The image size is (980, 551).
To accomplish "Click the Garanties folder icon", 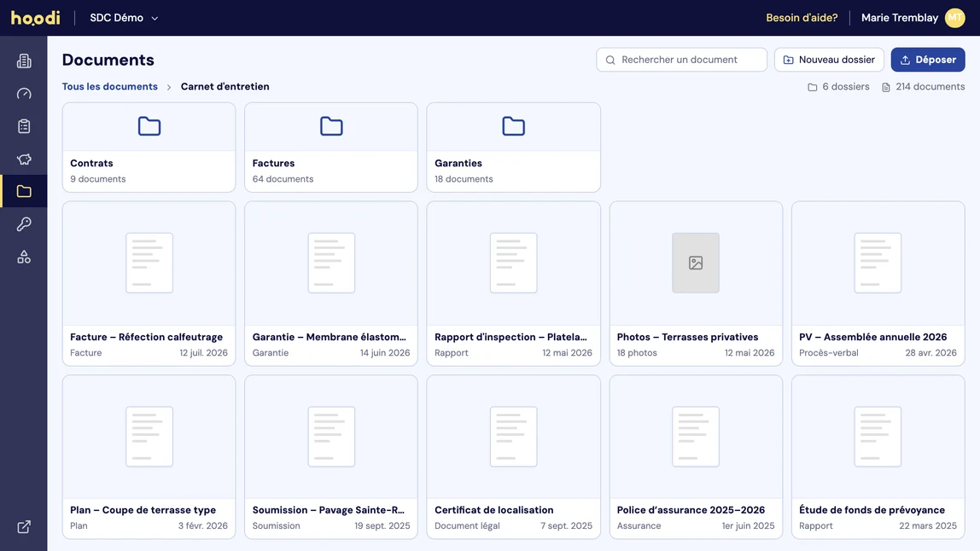I will coord(513,126).
